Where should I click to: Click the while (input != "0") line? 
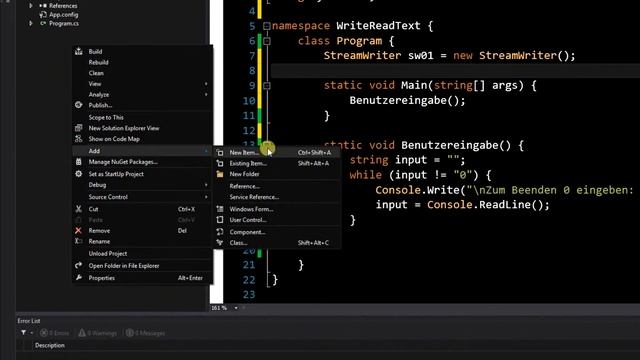tap(420, 175)
